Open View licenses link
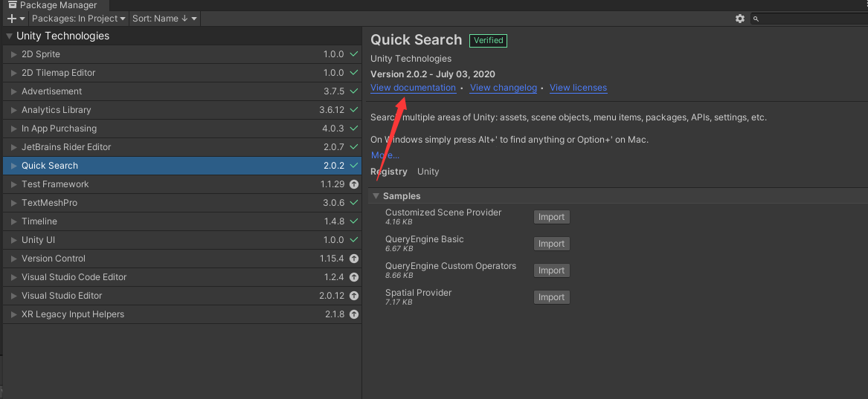 click(x=578, y=88)
